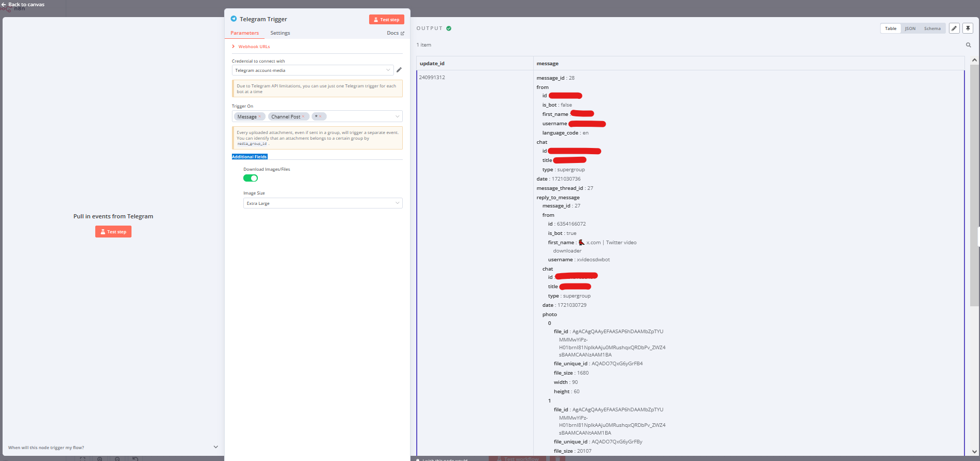
Task: Open the output search magnifier icon
Action: tap(969, 45)
